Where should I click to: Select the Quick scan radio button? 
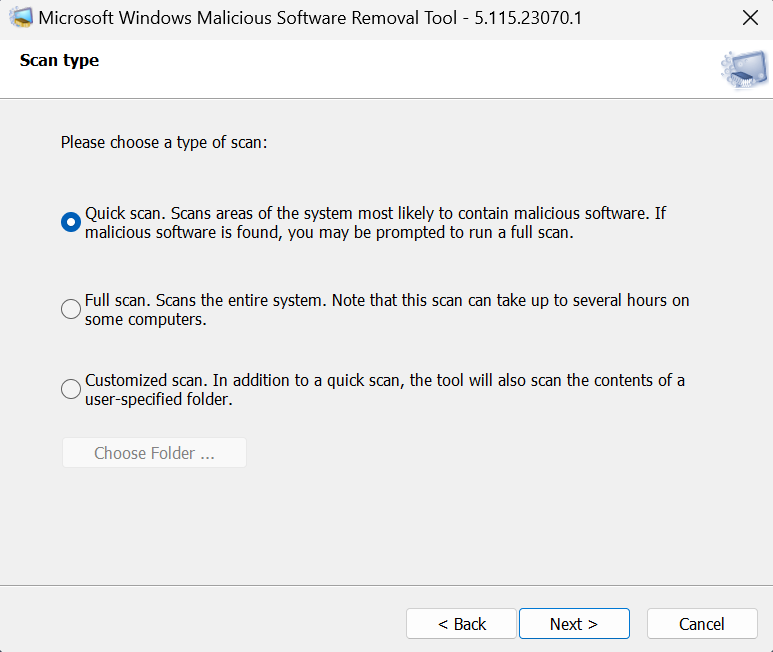pyautogui.click(x=71, y=222)
